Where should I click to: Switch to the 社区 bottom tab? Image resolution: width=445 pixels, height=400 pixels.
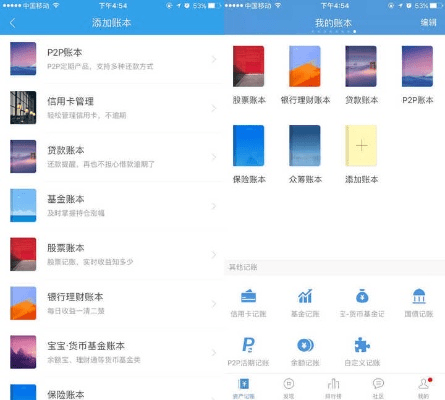click(378, 388)
